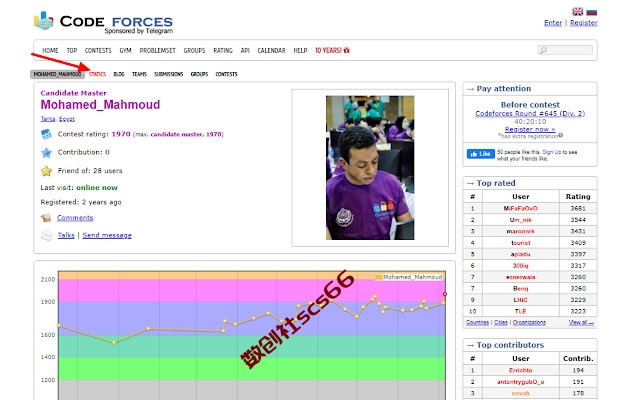The width and height of the screenshot is (640, 400).
Task: Switch language with the UK flag
Action: click(577, 11)
